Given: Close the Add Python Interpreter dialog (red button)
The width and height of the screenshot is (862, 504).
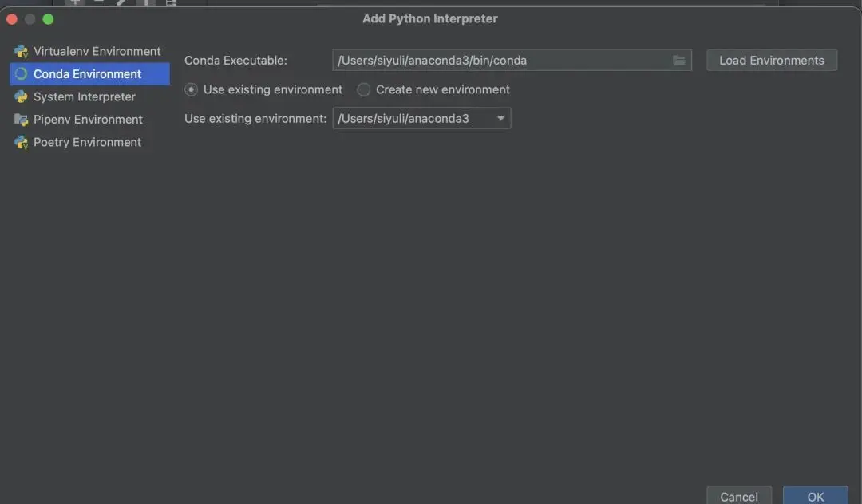Looking at the screenshot, I should (x=12, y=18).
